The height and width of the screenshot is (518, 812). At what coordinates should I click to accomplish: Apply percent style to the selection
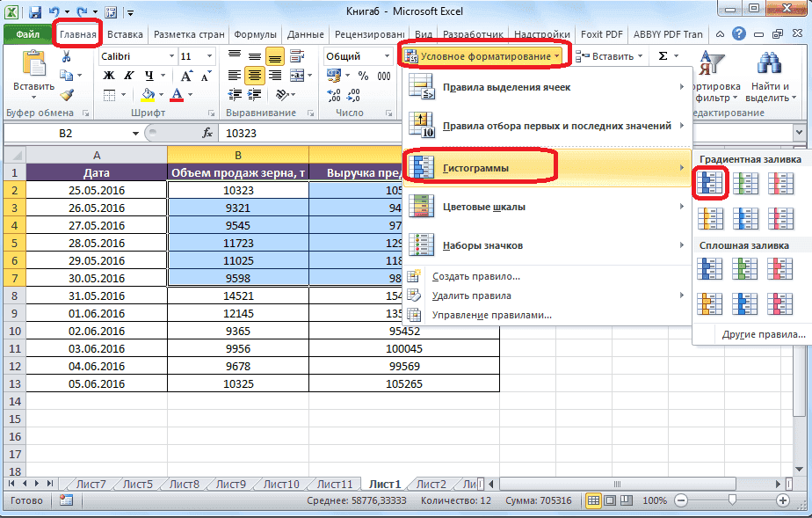point(362,77)
